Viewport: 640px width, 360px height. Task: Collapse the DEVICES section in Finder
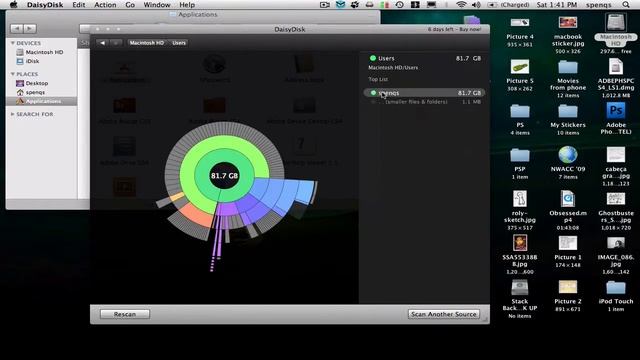pyautogui.click(x=13, y=43)
